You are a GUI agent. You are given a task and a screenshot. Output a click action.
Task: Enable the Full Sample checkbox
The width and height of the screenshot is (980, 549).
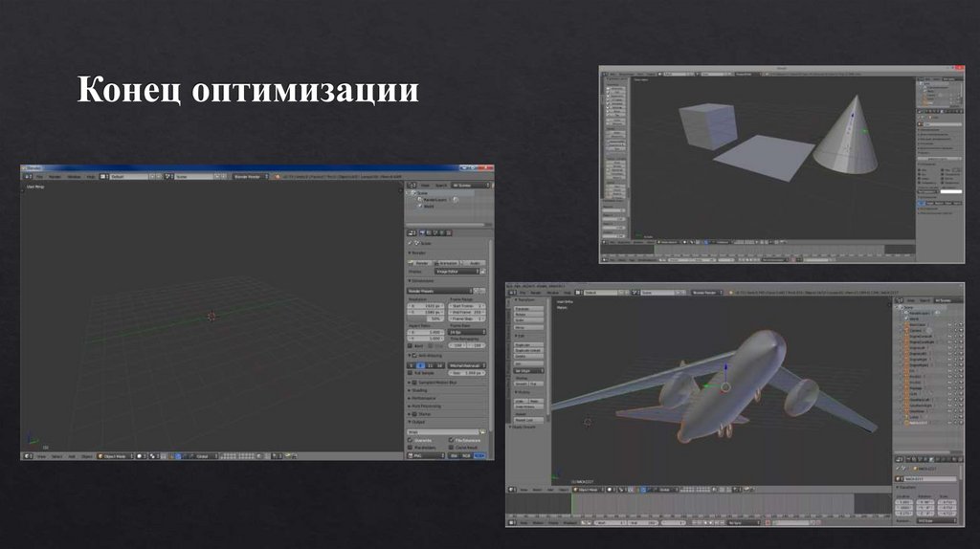click(412, 372)
